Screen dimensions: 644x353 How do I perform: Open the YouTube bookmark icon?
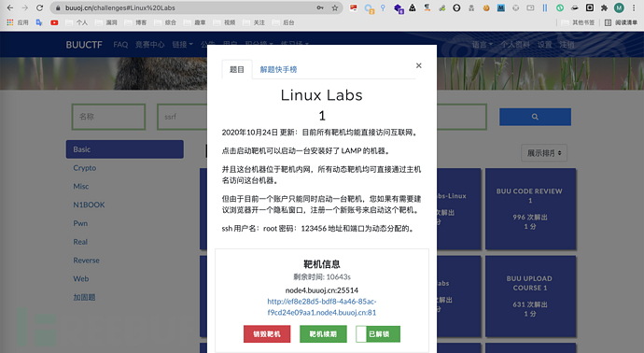[54, 22]
